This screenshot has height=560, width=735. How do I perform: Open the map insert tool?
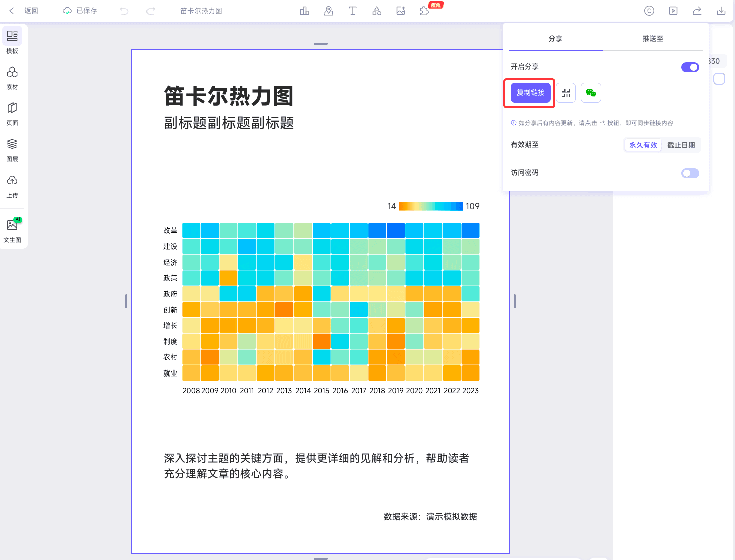point(329,11)
